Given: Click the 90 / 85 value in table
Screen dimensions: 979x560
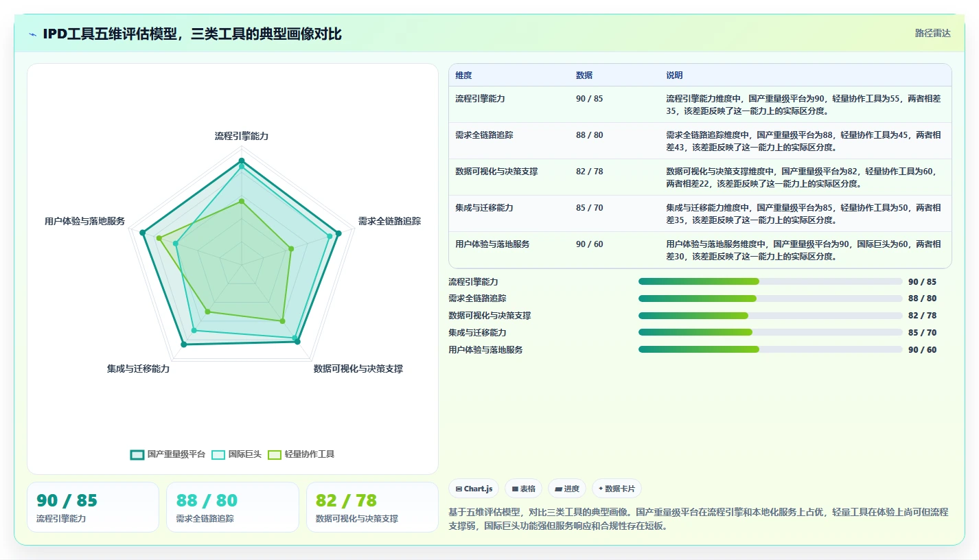Looking at the screenshot, I should click(590, 99).
